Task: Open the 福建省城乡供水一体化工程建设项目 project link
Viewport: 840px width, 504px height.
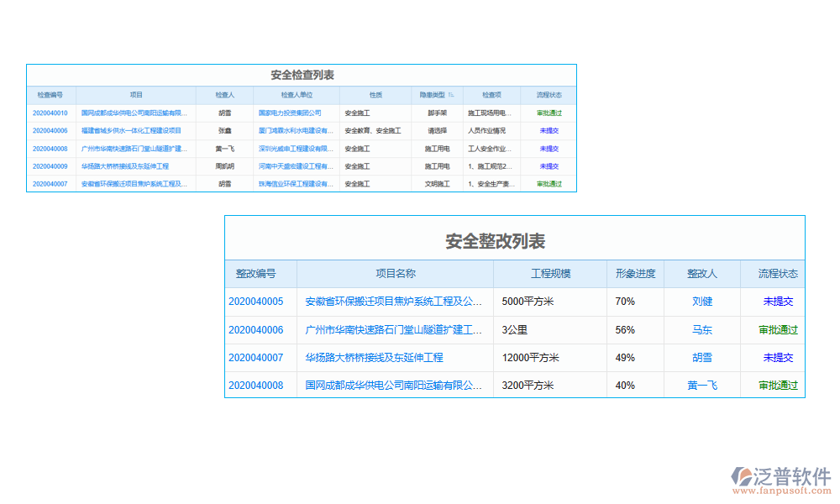Action: (x=131, y=131)
